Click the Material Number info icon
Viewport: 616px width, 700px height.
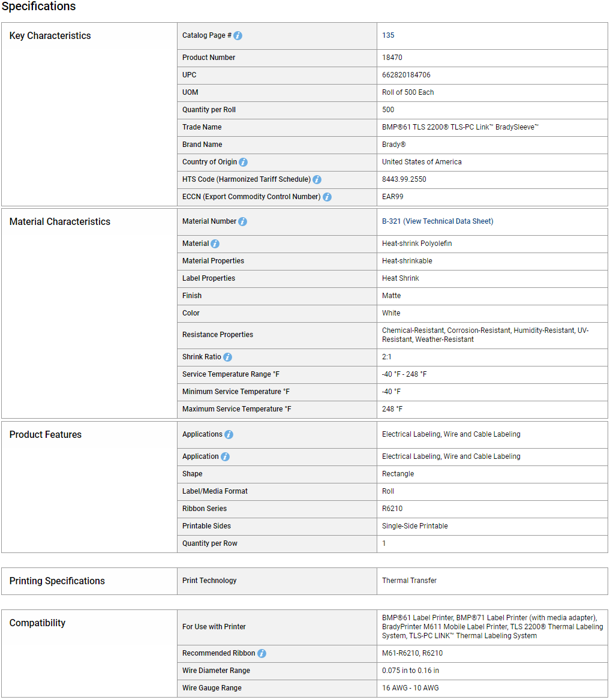(x=242, y=221)
